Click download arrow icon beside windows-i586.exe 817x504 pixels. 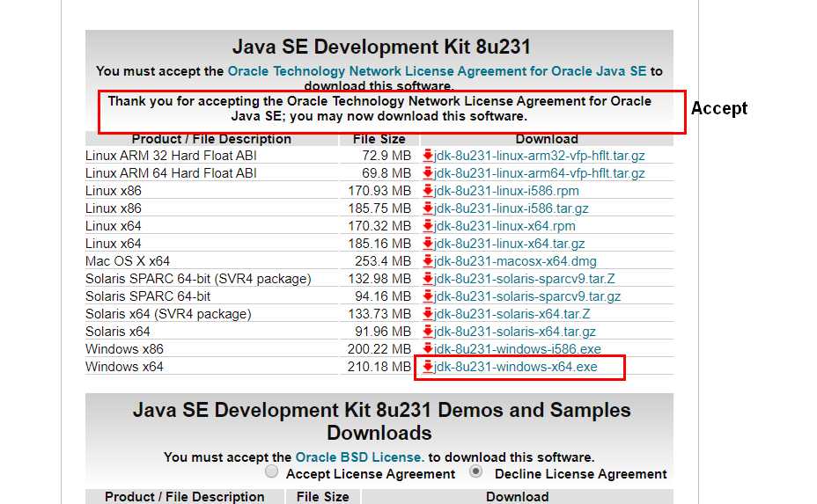pyautogui.click(x=428, y=349)
